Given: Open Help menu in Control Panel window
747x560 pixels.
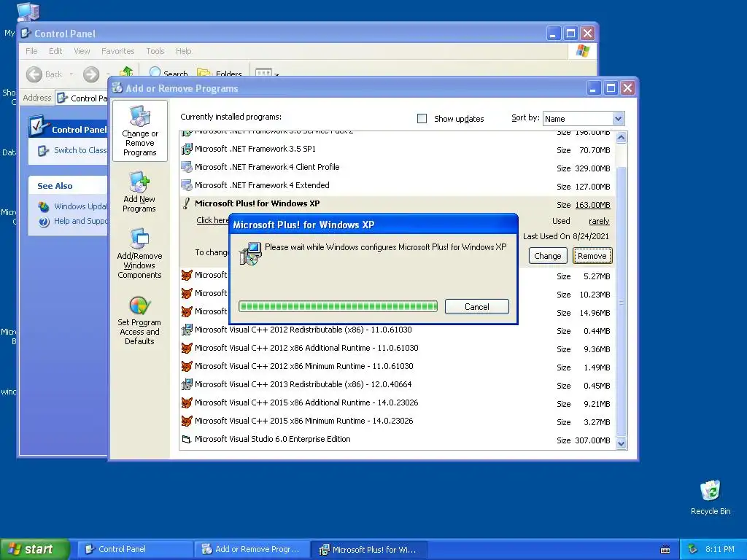Looking at the screenshot, I should (183, 51).
